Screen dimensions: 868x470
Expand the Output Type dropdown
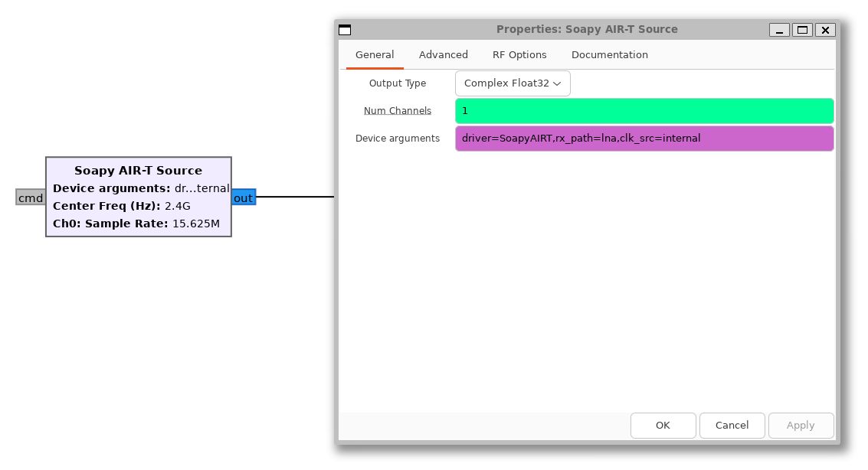513,83
